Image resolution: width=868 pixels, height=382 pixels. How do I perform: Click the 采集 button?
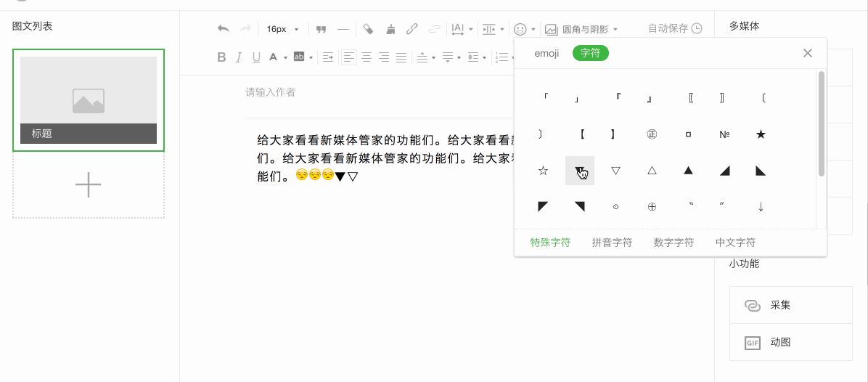(x=791, y=305)
